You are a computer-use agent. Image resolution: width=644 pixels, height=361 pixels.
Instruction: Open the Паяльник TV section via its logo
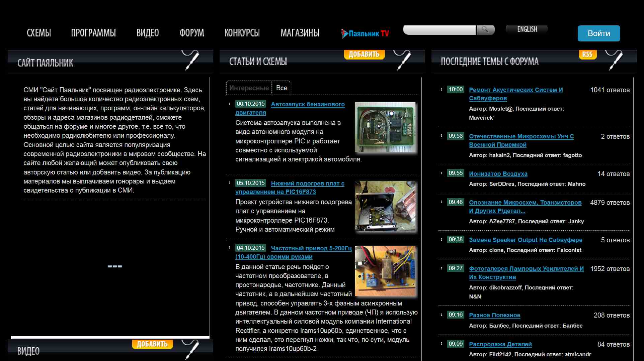click(365, 33)
